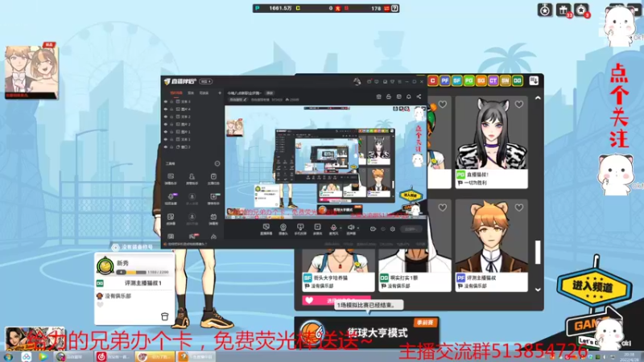The width and height of the screenshot is (644, 362).
Task: Open streaming settings gear icon
Action: (x=393, y=229)
